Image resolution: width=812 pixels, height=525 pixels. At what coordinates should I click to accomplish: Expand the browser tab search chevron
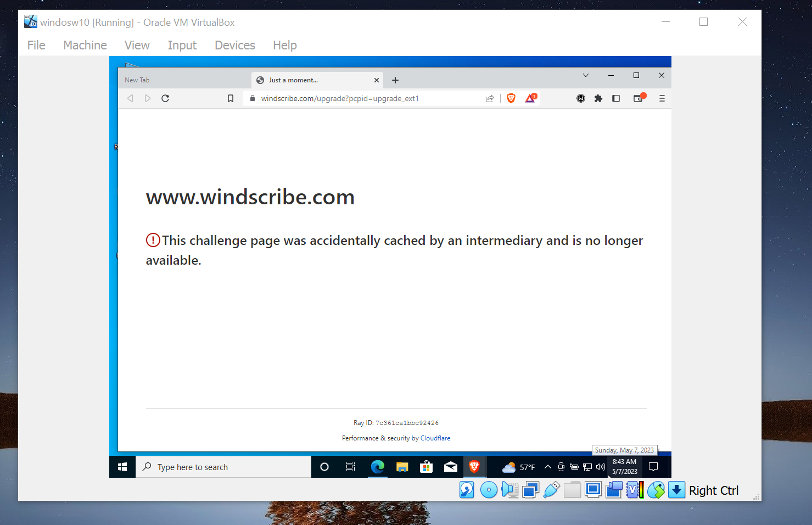586,75
